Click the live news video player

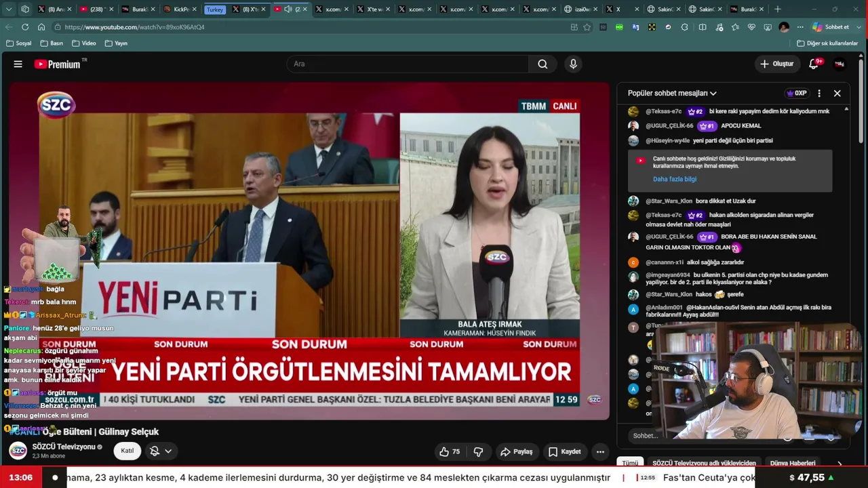[309, 251]
